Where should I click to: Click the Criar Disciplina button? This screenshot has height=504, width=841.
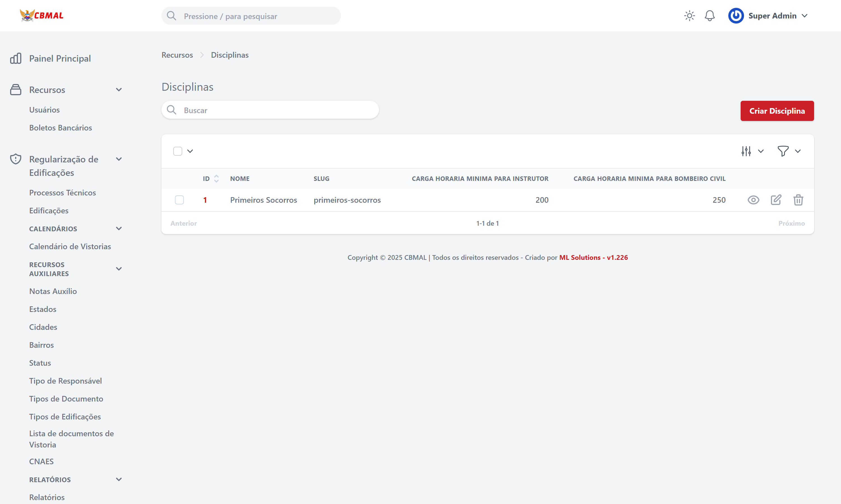click(777, 111)
